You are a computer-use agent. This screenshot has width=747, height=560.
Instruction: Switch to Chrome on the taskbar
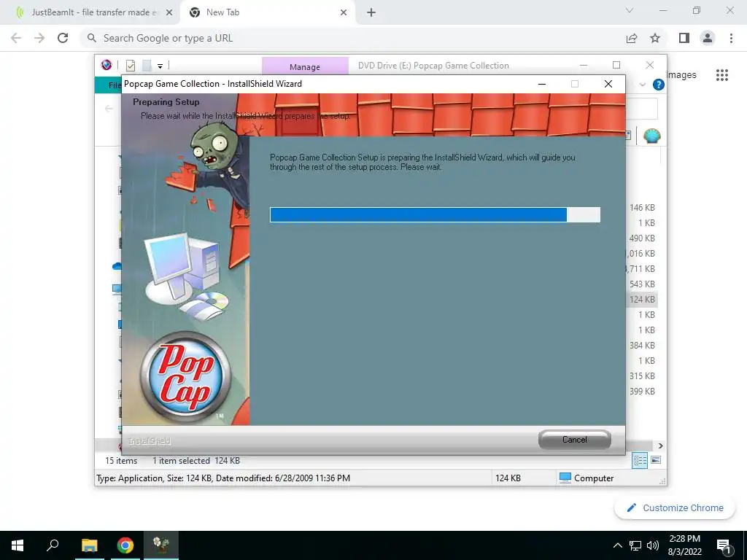tap(125, 545)
